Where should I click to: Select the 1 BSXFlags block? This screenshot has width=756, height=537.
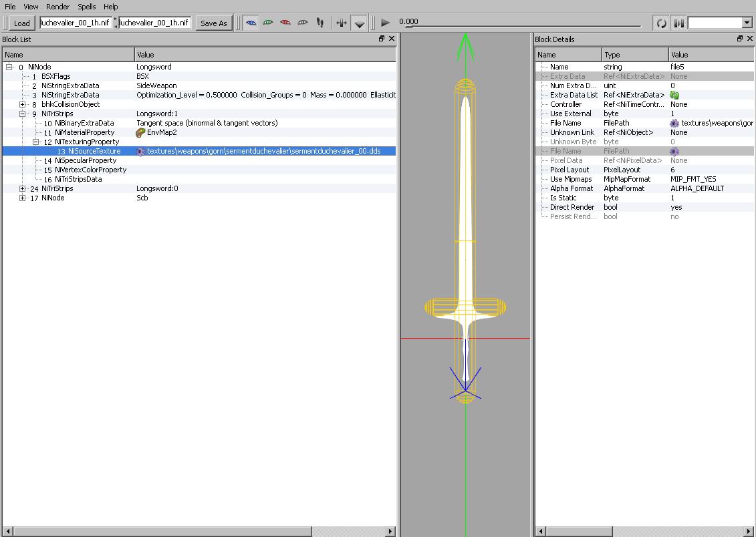pos(199,77)
